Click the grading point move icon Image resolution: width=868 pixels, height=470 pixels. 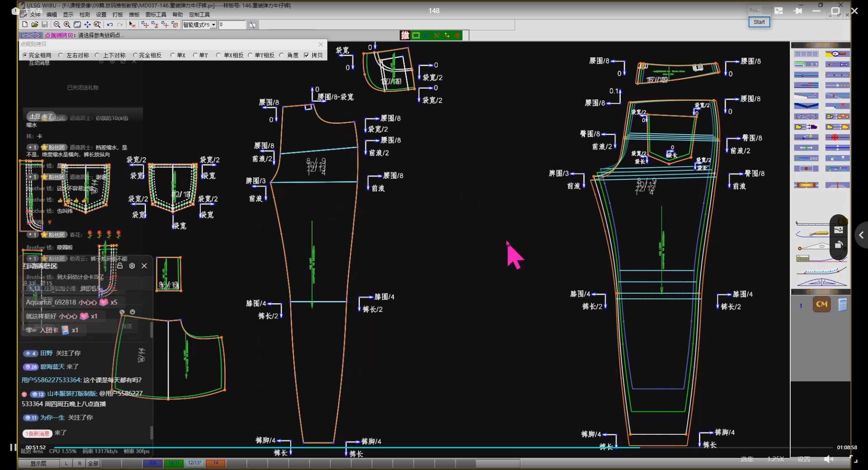145,24
